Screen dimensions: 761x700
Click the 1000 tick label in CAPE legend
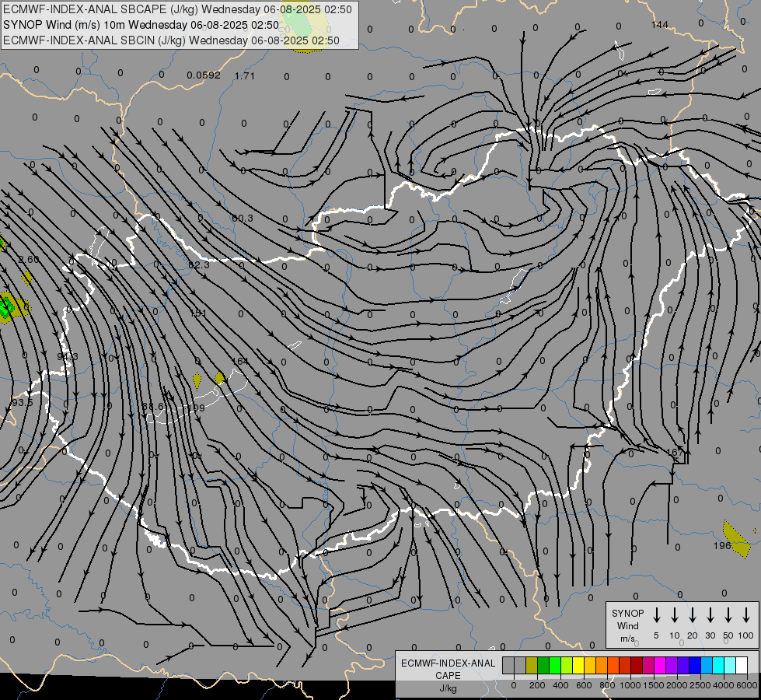(x=630, y=685)
